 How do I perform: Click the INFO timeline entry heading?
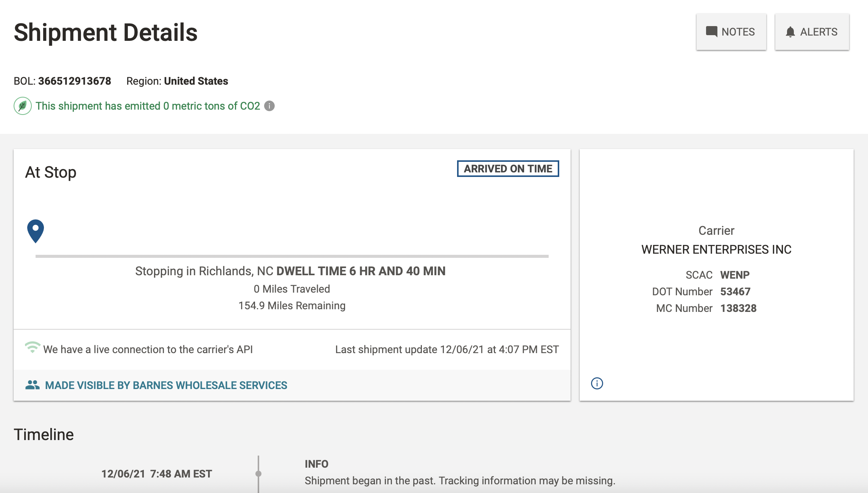(317, 464)
